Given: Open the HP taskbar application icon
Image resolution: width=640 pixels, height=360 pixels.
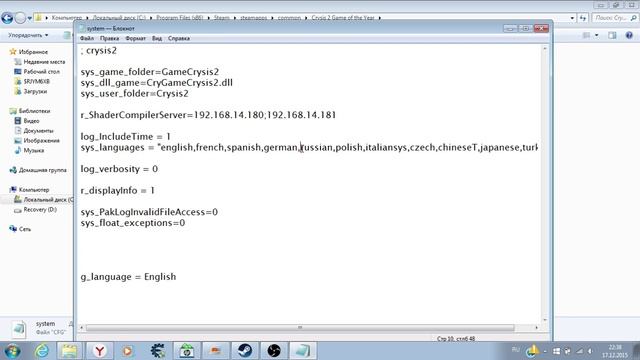Looking at the screenshot, I should [x=187, y=351].
